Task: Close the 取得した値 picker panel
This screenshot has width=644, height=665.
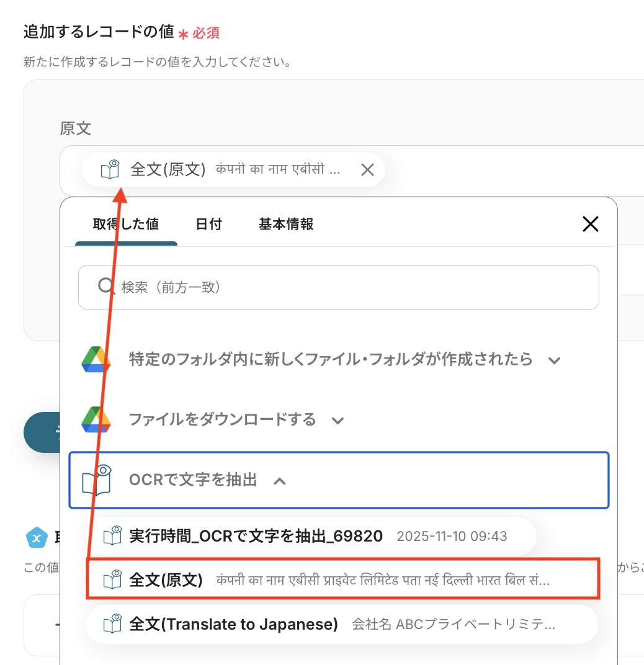Action: [x=590, y=225]
